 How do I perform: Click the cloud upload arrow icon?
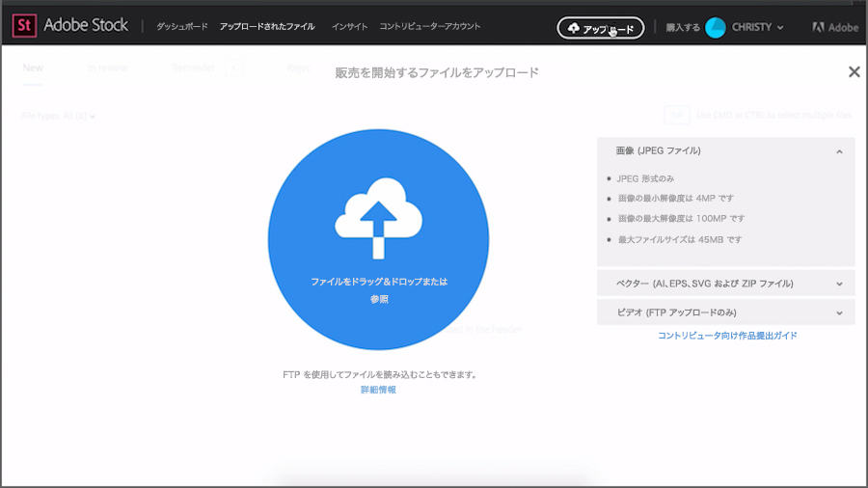(379, 218)
